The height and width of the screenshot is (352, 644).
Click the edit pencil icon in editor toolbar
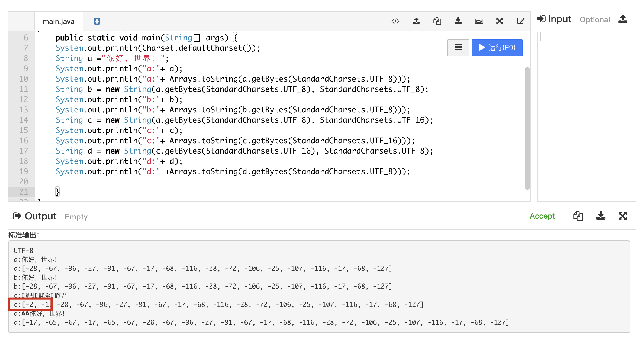(x=520, y=21)
